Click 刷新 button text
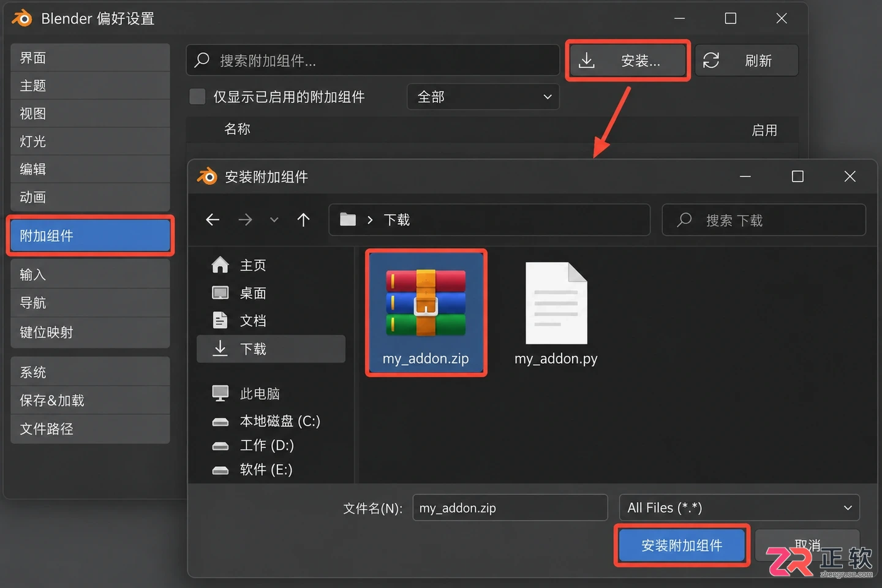The width and height of the screenshot is (882, 588). (758, 61)
